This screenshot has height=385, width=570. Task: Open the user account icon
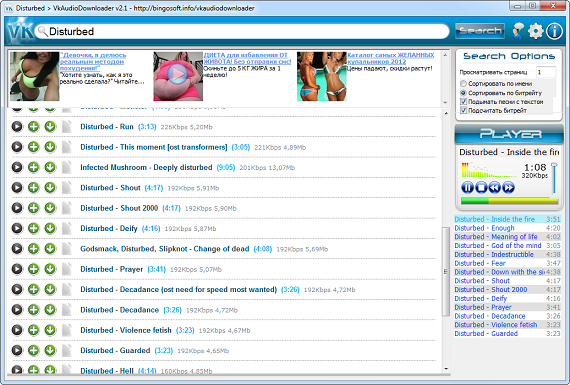518,31
